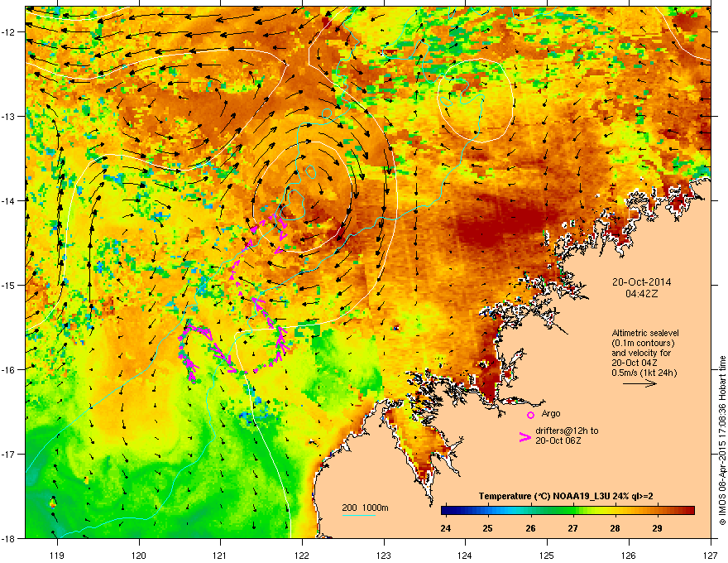Click the cyan 200 1000m depth contour legend line

click(358, 515)
